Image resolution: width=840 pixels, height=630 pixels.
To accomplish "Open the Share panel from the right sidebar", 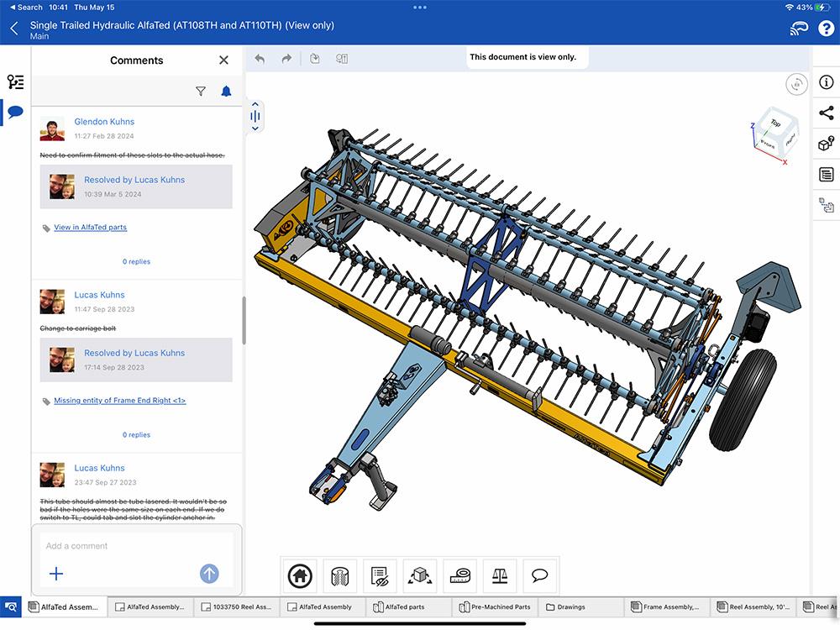I will (x=827, y=112).
